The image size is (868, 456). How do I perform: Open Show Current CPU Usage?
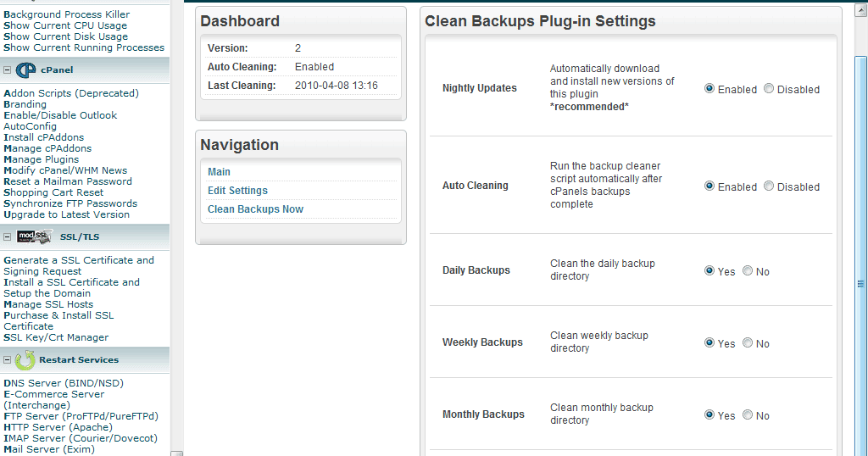click(65, 25)
